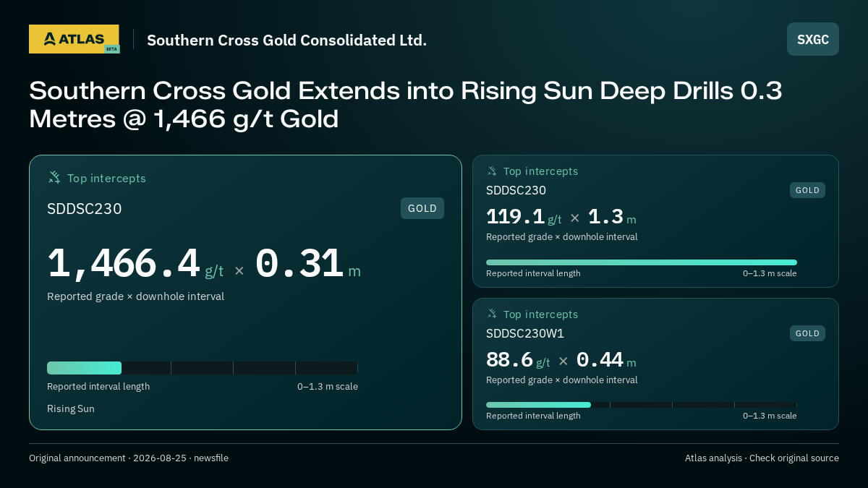Viewport: 868px width, 488px height.
Task: Click Atlas analysis Check original source text
Action: 762,458
